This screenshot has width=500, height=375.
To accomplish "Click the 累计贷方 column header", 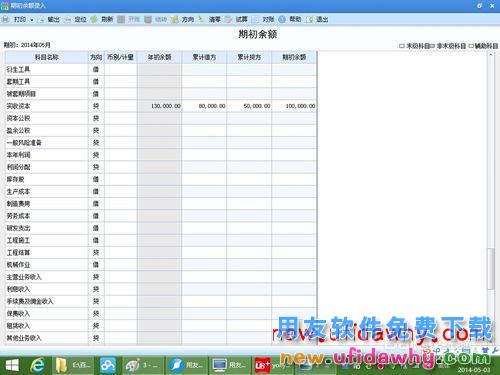I will tap(249, 57).
